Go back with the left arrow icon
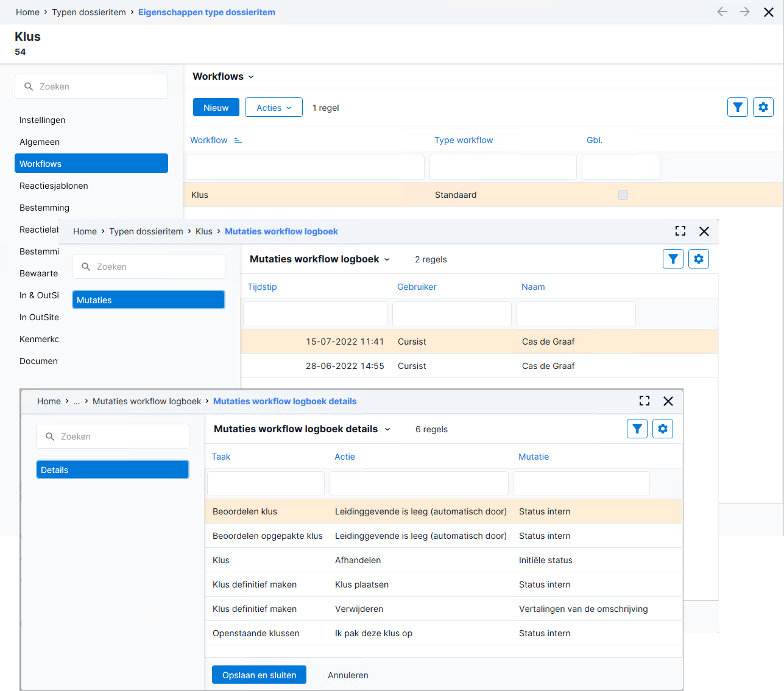Viewport: 784px width, 691px height. pyautogui.click(x=722, y=12)
